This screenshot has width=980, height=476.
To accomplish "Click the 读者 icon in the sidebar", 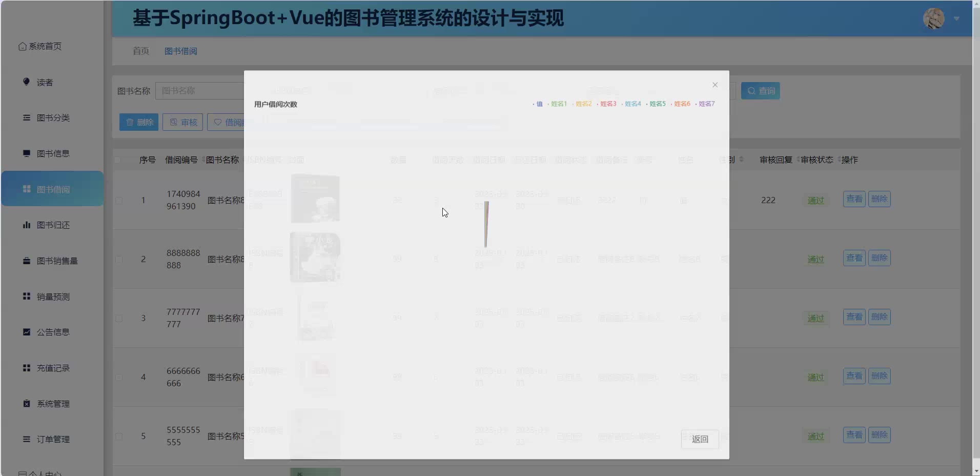I will point(26,82).
